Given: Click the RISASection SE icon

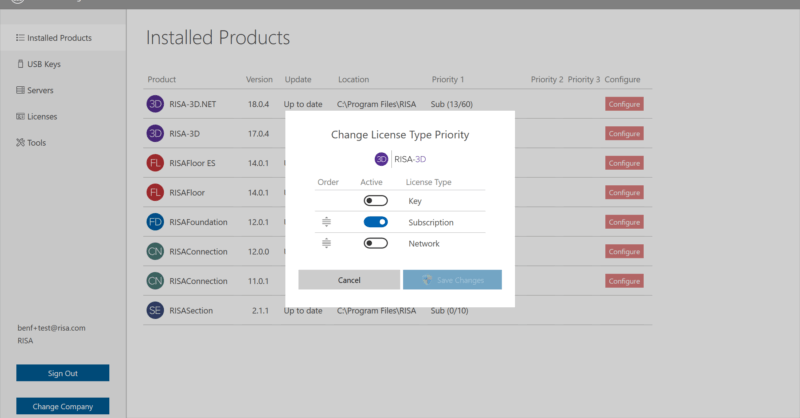Looking at the screenshot, I should coord(155,311).
